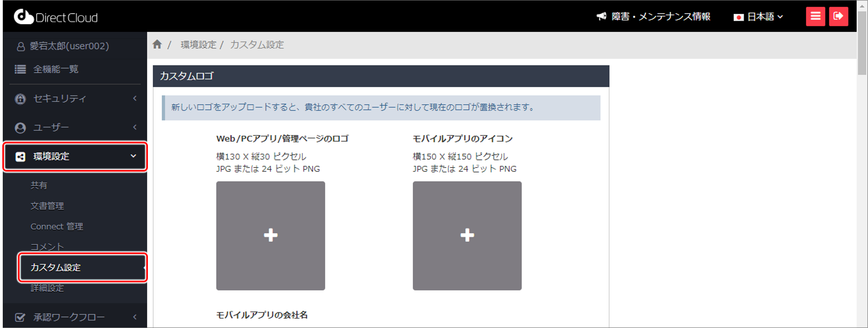Open the hamburger menu at top right
The image size is (868, 328).
(x=815, y=16)
